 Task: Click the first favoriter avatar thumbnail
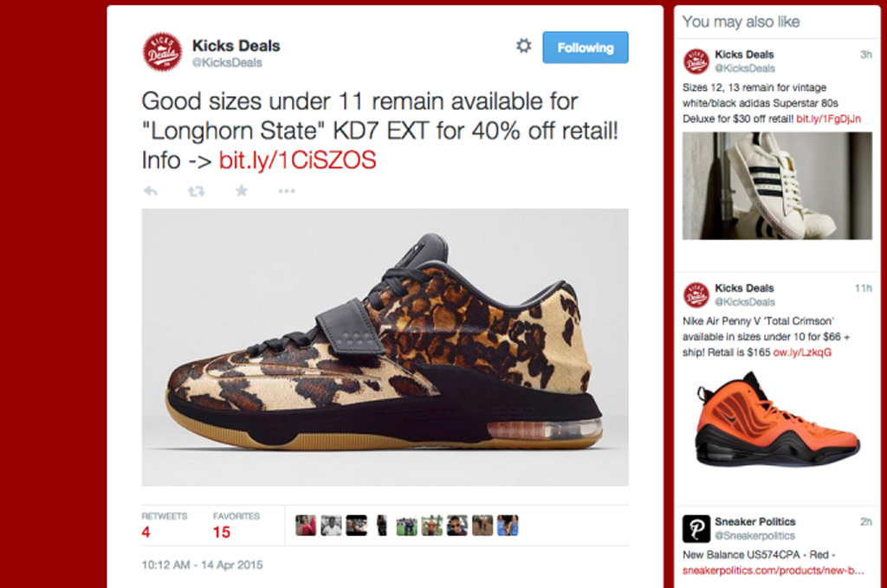tap(306, 526)
